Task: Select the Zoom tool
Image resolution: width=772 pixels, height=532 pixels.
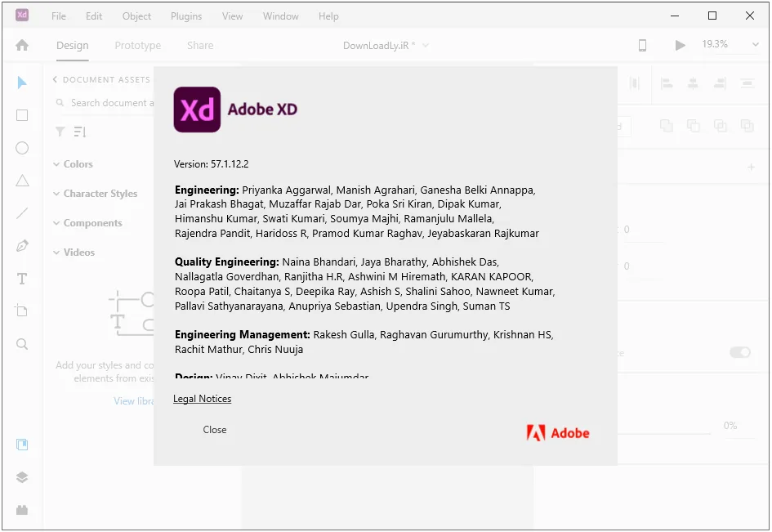Action: point(22,344)
